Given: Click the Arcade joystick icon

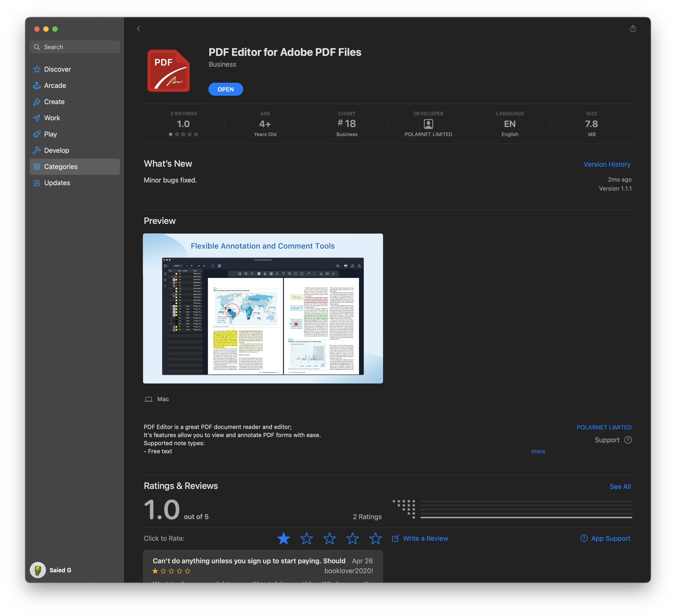Looking at the screenshot, I should [37, 86].
